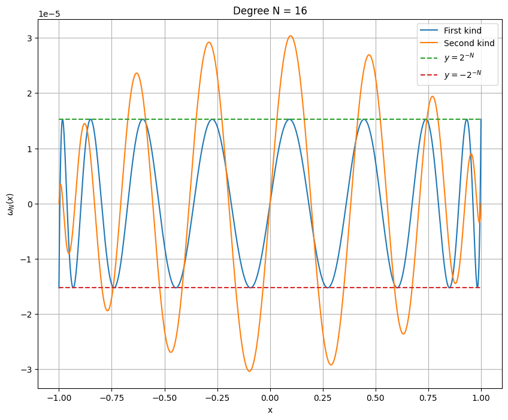Click the red dashed line sample in legend
Image resolution: width=508 pixels, height=420 pixels.
(x=430, y=75)
